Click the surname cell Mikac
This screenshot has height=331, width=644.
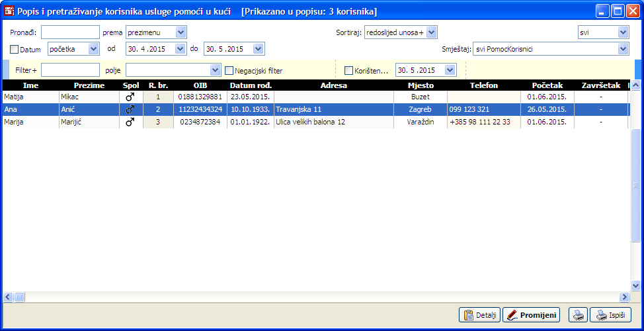tap(89, 97)
